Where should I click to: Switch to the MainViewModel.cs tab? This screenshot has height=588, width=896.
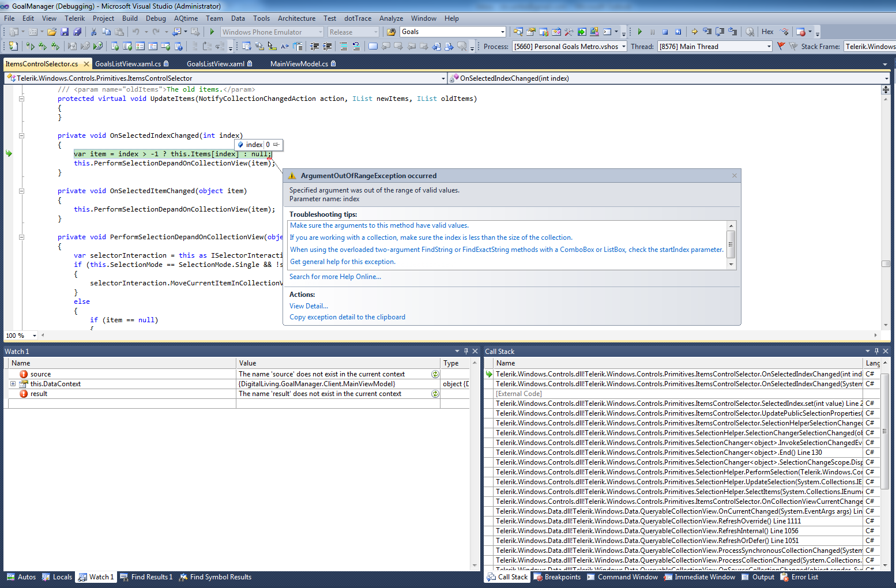(299, 64)
